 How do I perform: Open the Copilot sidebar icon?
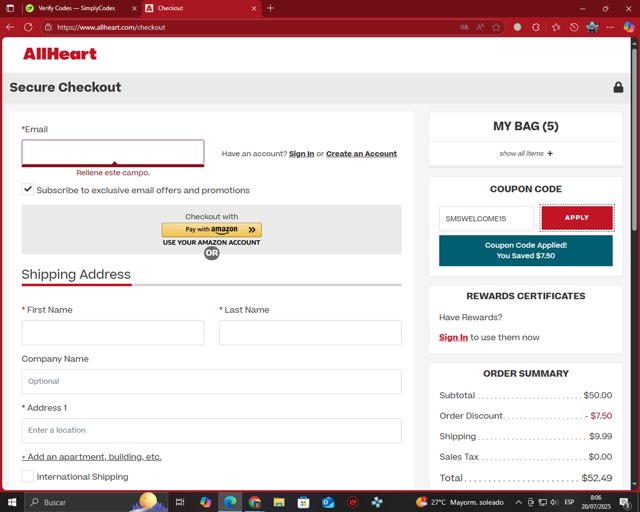629,27
